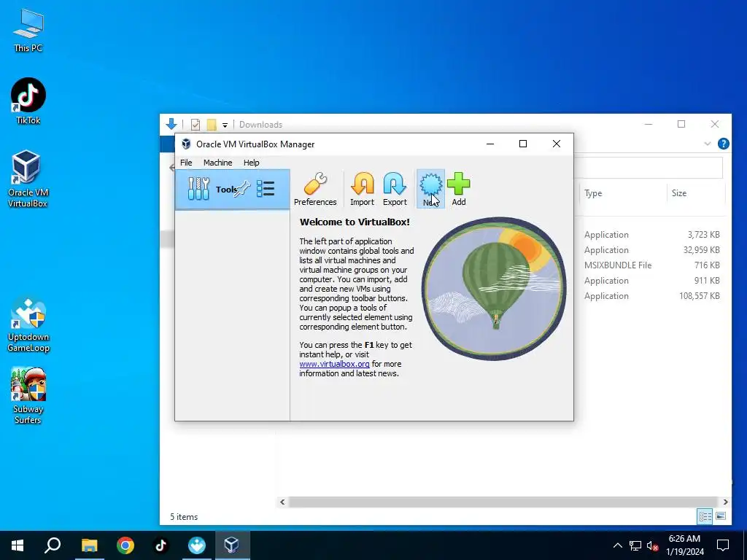Sort by Type column in Downloads window

point(593,193)
